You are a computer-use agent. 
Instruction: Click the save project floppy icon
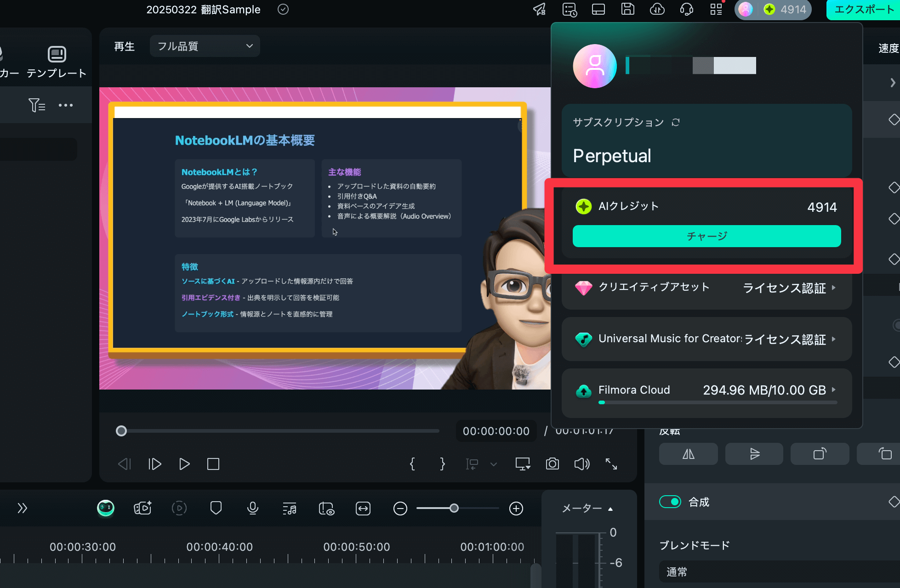point(627,9)
